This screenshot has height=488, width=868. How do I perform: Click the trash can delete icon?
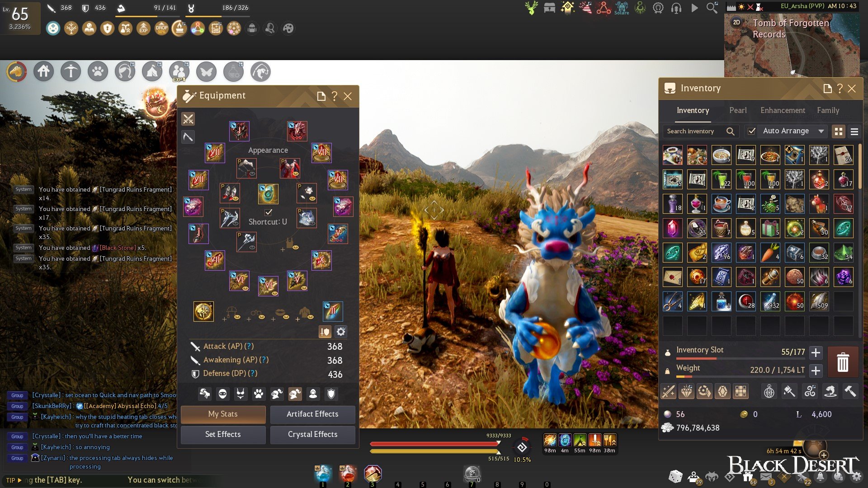tap(843, 362)
